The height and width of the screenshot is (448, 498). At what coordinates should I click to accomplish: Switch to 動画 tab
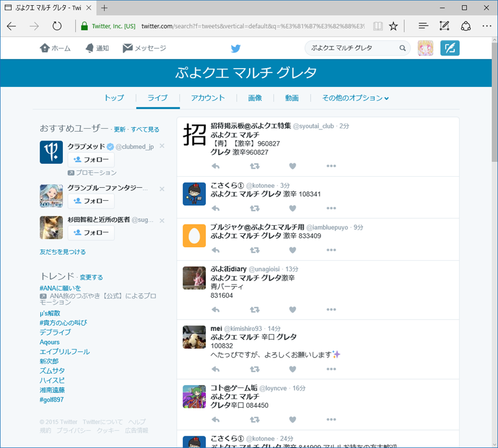(292, 98)
